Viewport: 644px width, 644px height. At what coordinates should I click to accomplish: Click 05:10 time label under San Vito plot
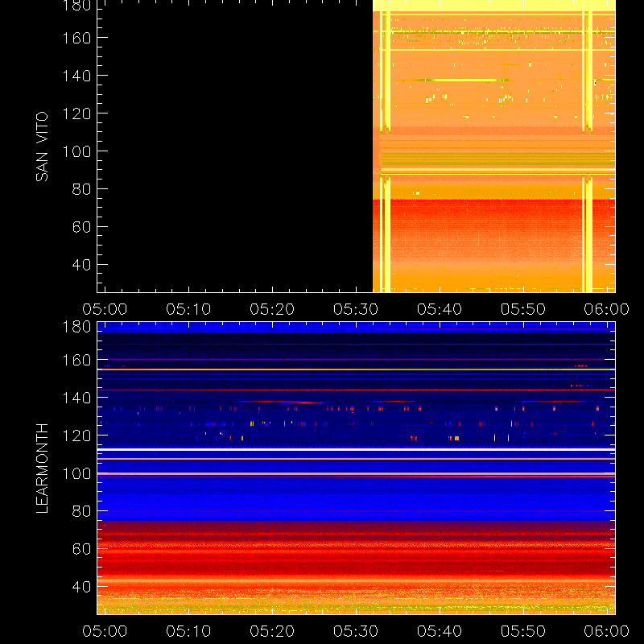click(x=188, y=309)
